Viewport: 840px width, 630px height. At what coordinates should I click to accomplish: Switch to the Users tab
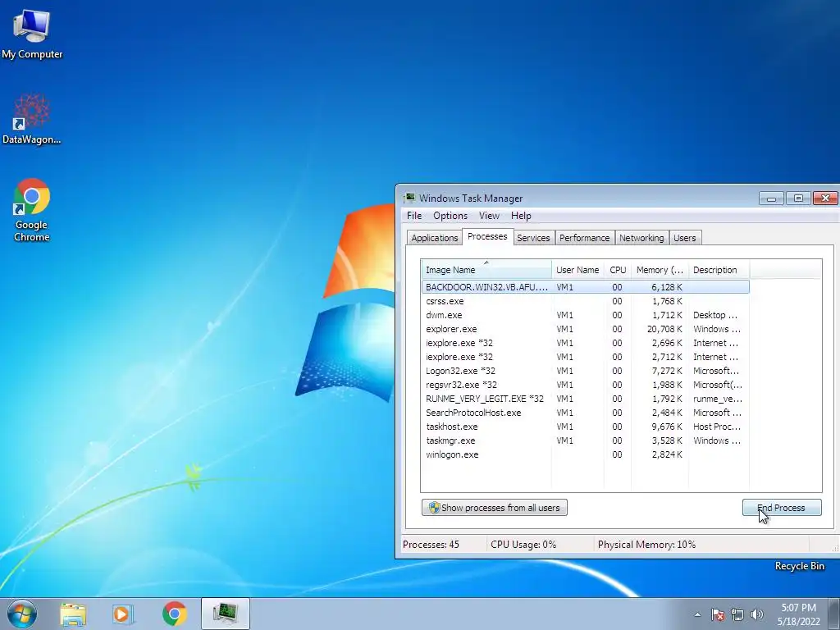(685, 238)
